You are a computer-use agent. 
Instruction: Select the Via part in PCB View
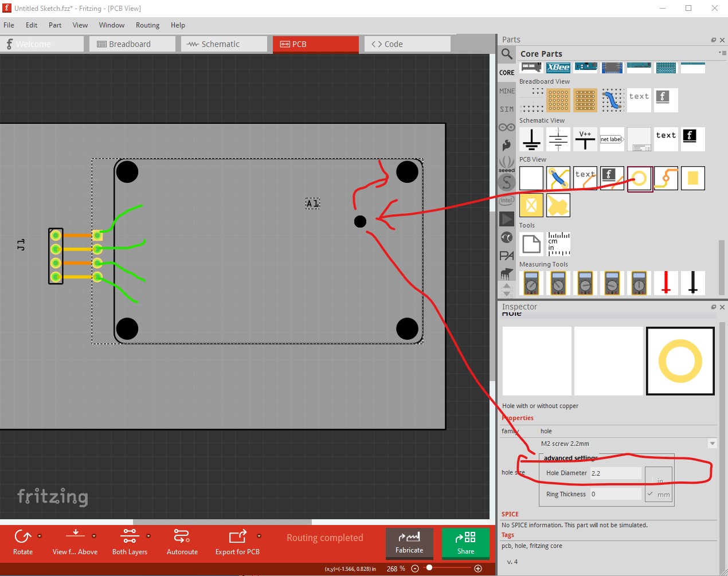(666, 179)
